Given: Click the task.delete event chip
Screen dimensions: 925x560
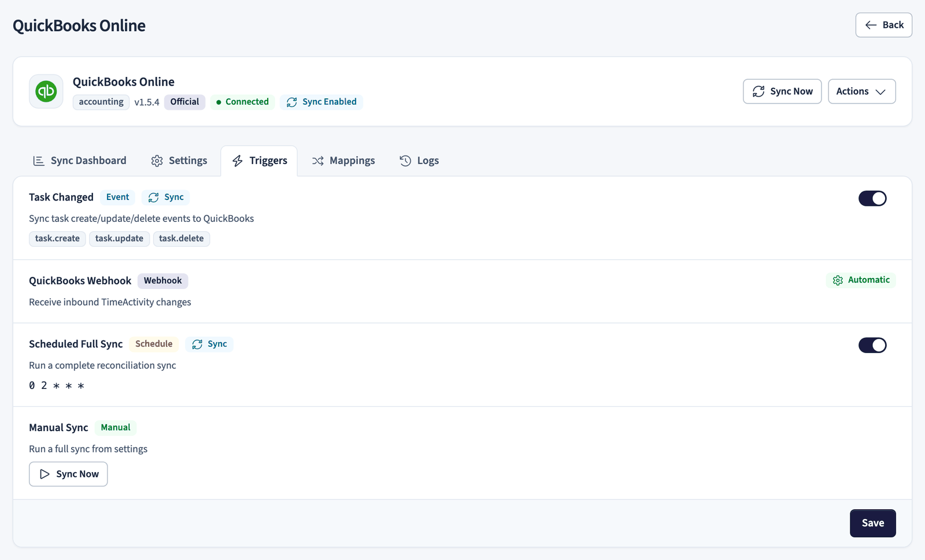Looking at the screenshot, I should tap(182, 239).
